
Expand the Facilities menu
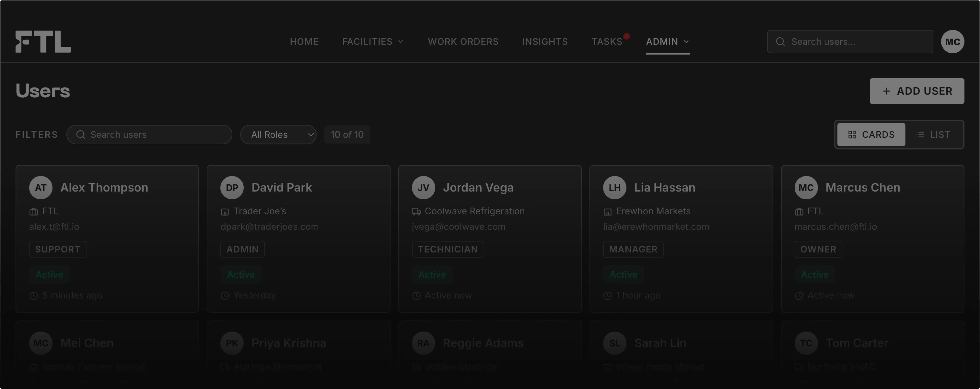point(373,41)
